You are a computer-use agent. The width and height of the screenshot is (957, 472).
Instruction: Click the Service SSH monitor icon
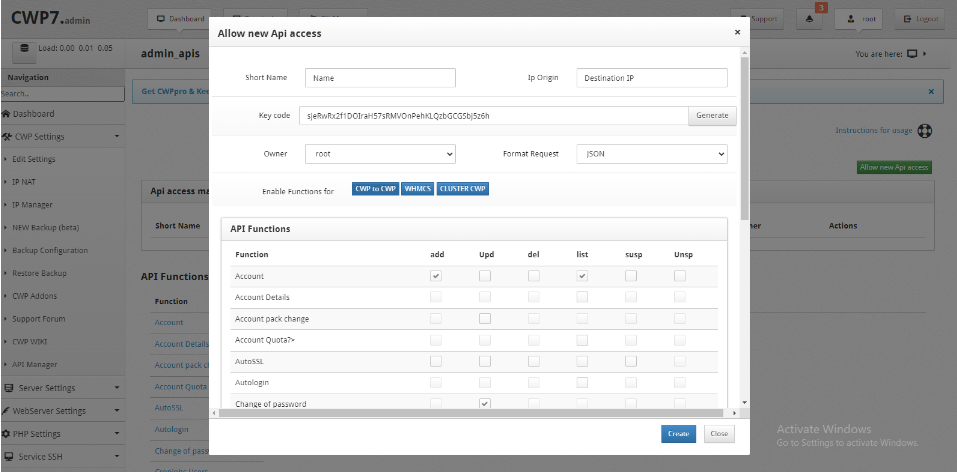click(9, 456)
